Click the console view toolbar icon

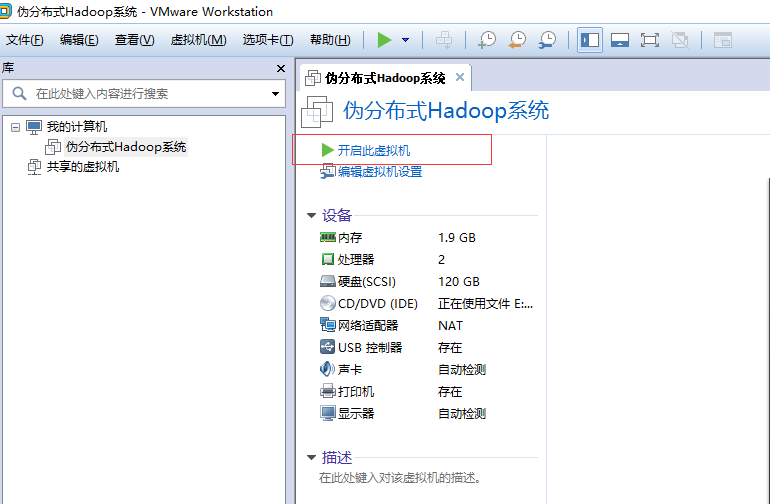click(723, 40)
